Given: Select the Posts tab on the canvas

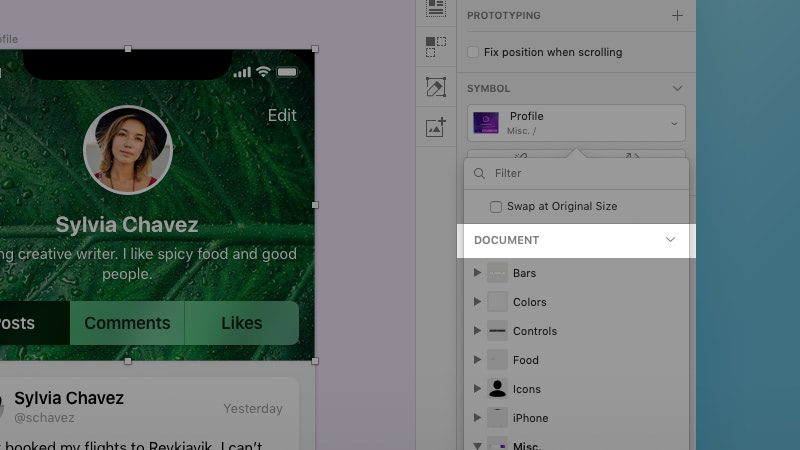Looking at the screenshot, I should 35,323.
